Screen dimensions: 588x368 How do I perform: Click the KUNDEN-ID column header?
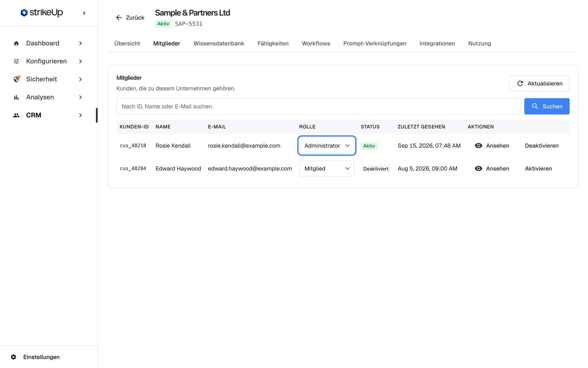pos(134,127)
